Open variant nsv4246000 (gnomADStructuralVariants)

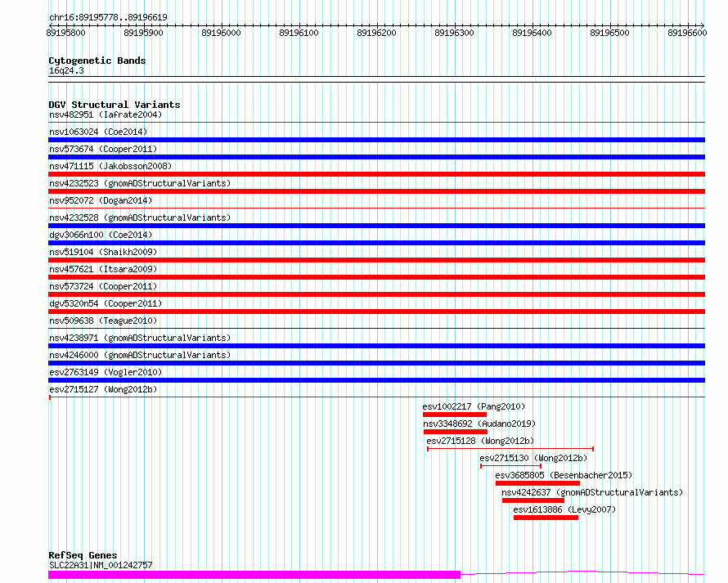click(140, 355)
